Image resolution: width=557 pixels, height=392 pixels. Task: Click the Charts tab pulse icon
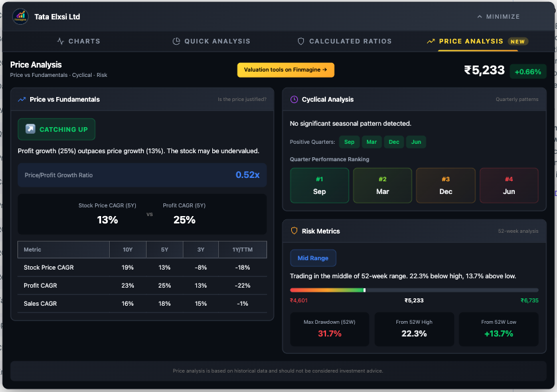(61, 41)
